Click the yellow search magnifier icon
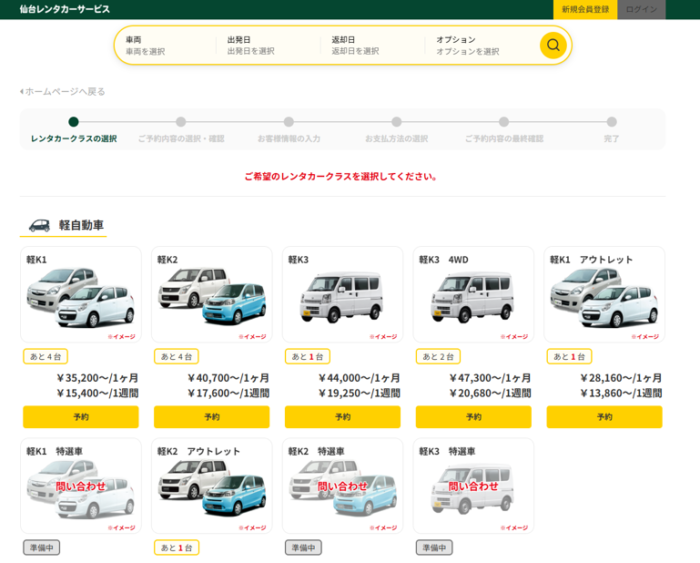This screenshot has width=700, height=563. (553, 45)
